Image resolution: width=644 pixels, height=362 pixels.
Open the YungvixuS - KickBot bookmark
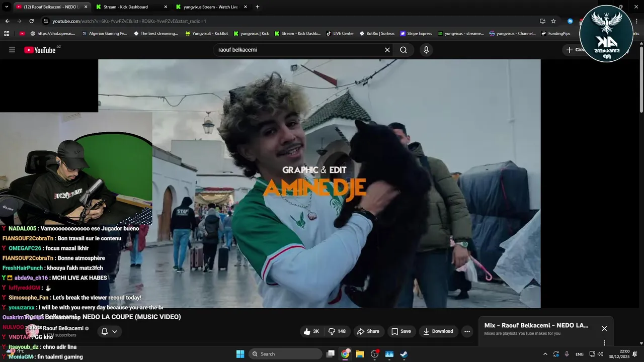206,34
